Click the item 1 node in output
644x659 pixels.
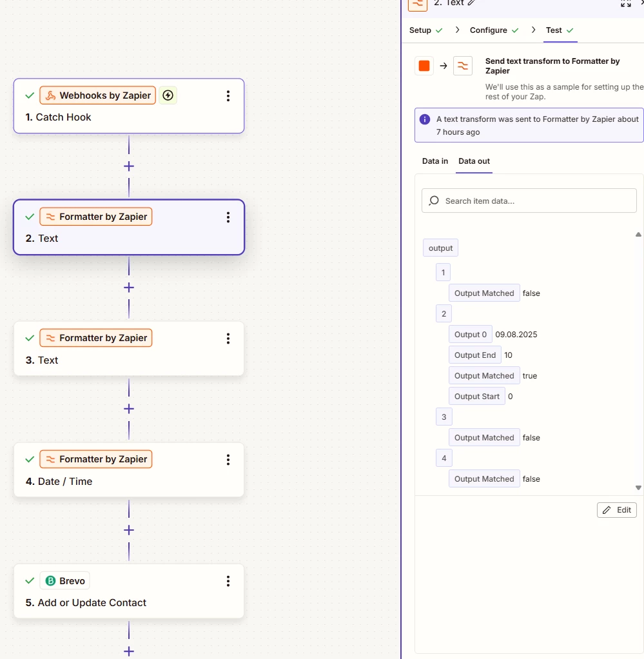click(x=444, y=272)
